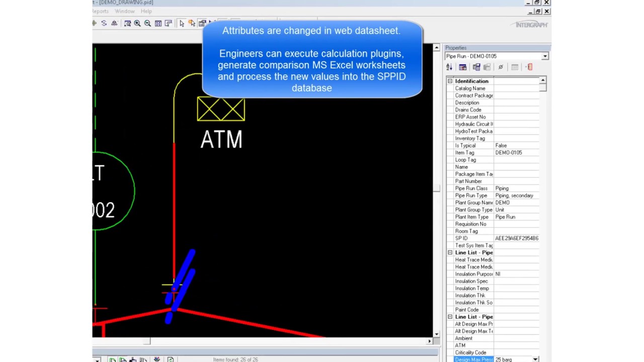This screenshot has height=362, width=644.
Task: Select the Loop Tag property row
Action: pyautogui.click(x=493, y=159)
